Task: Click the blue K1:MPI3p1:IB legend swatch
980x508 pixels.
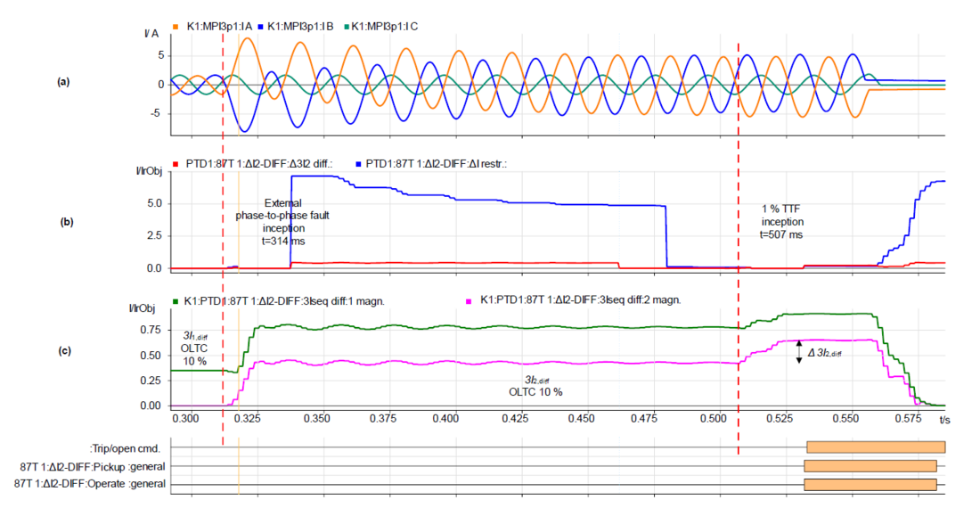Action: [x=259, y=27]
